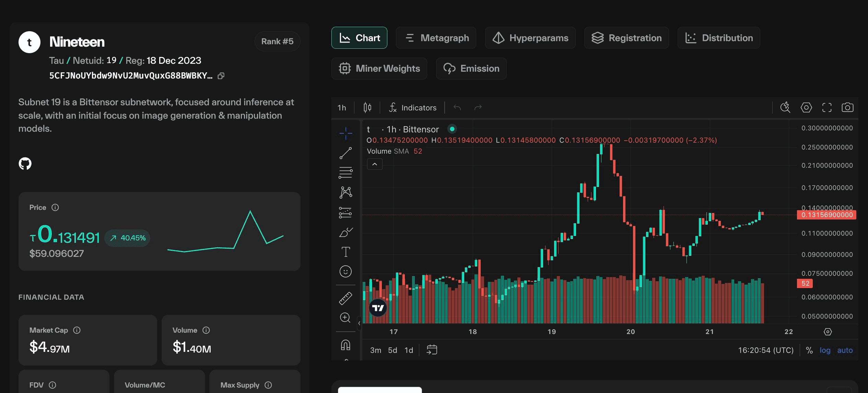Toggle the auto scale
The height and width of the screenshot is (393, 868).
pyautogui.click(x=845, y=350)
